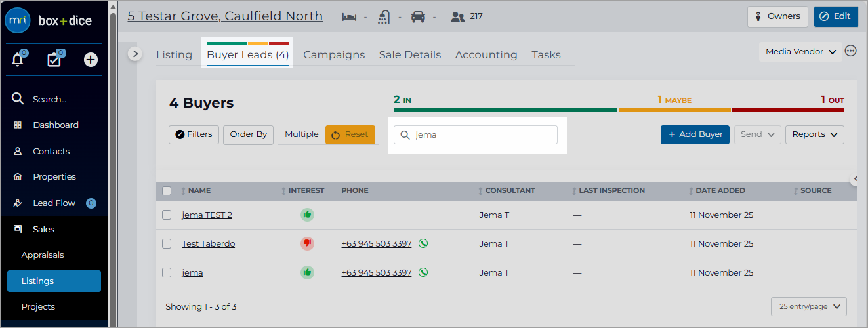Tick checkbox for jema buyer row
This screenshot has width=868, height=328.
click(167, 272)
